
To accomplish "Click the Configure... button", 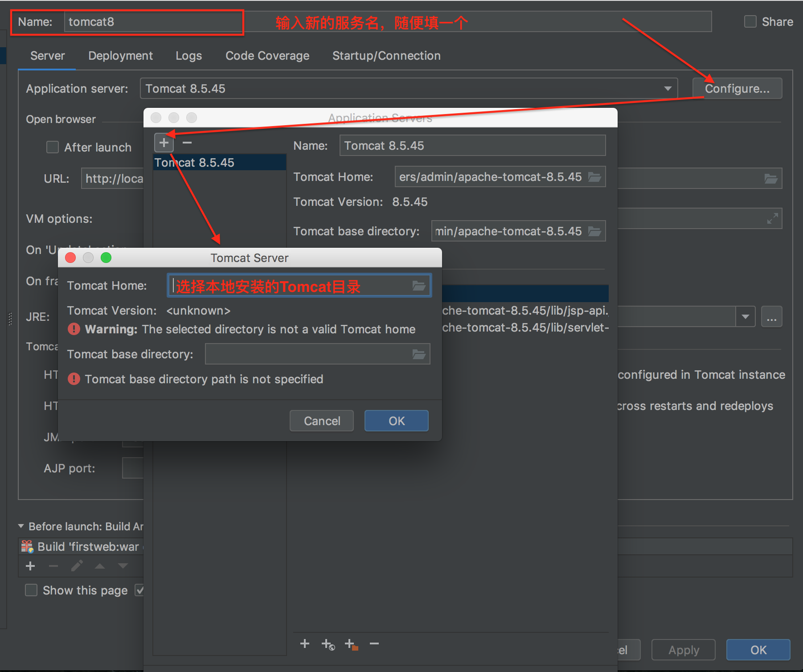I will point(737,89).
